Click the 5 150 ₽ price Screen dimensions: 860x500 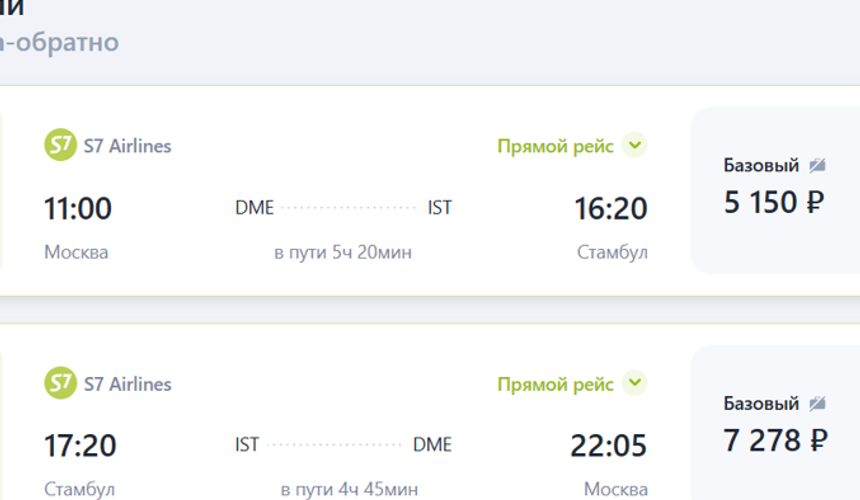774,202
